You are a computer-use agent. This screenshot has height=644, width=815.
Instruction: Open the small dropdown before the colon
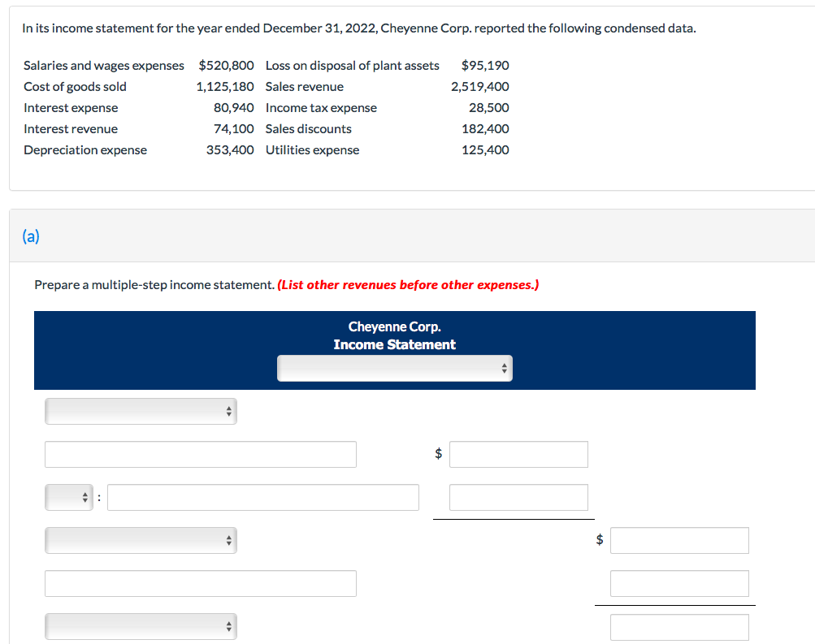[69, 498]
